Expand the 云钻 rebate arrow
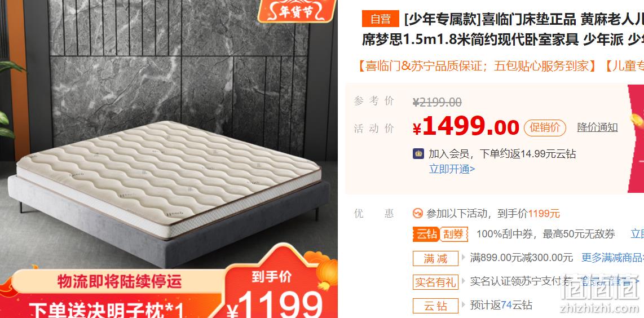644x318 pixels. click(464, 305)
